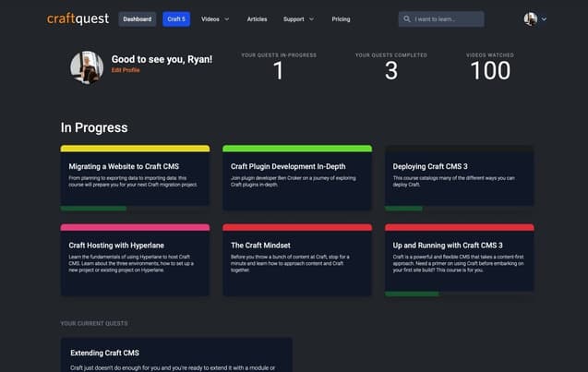The image size is (588, 372).
Task: Click Ryan's large profile photo
Action: tap(87, 67)
